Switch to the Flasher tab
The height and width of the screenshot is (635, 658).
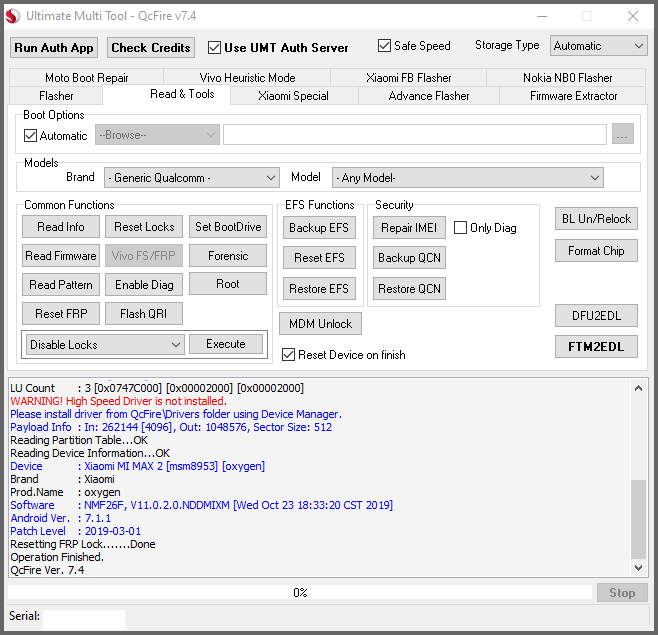point(56,96)
